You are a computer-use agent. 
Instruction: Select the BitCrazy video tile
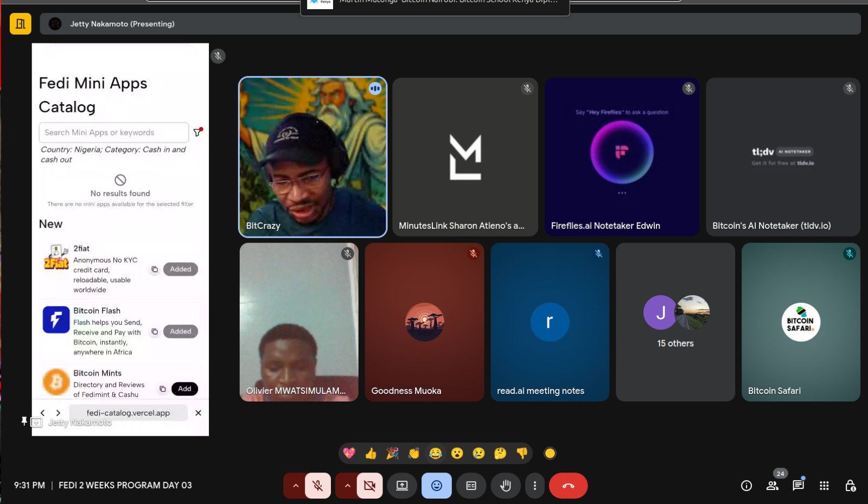[x=313, y=157]
